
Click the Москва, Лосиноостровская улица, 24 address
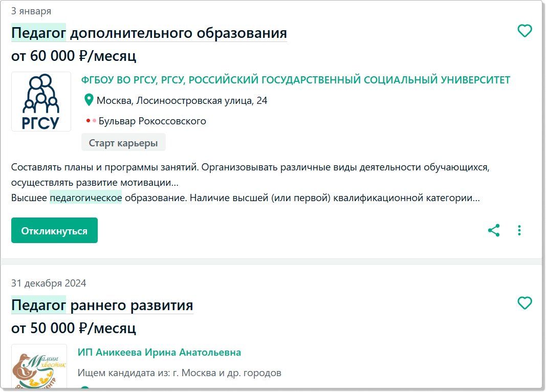pos(182,101)
